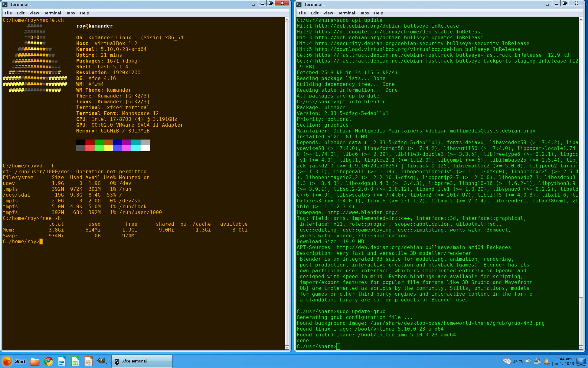Click the weather 24 °C panel widget
Image resolution: width=588 pixels, height=368 pixels.
(x=513, y=361)
